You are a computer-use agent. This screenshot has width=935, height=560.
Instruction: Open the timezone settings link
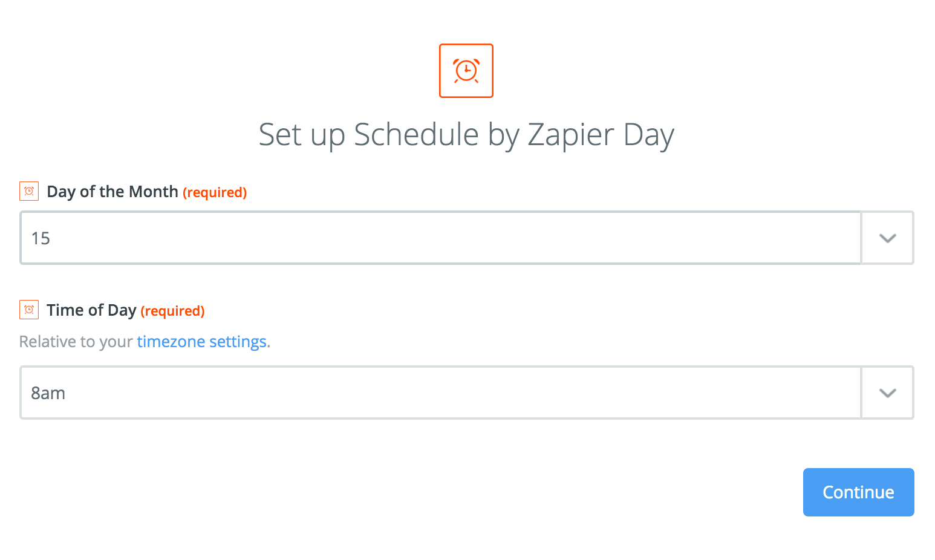[203, 342]
